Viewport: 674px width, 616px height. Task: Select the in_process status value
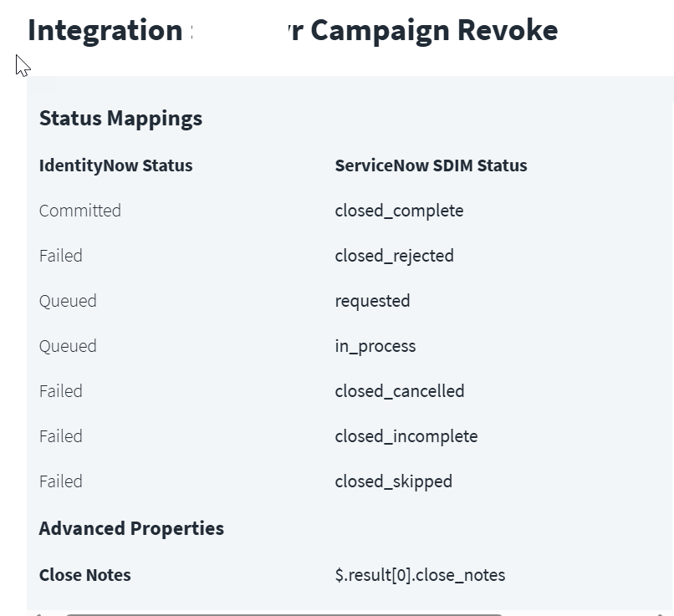coord(375,346)
